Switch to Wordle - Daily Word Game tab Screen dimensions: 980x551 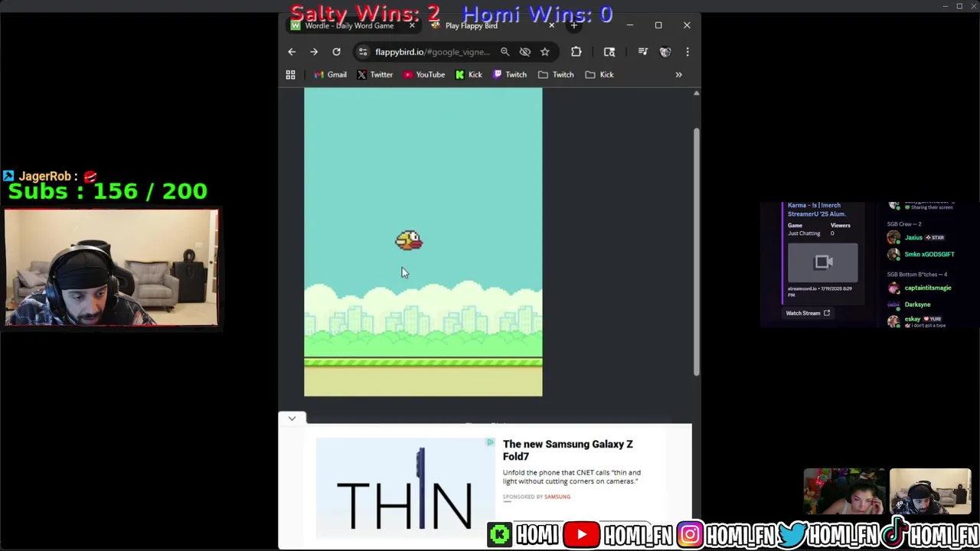coord(348,26)
